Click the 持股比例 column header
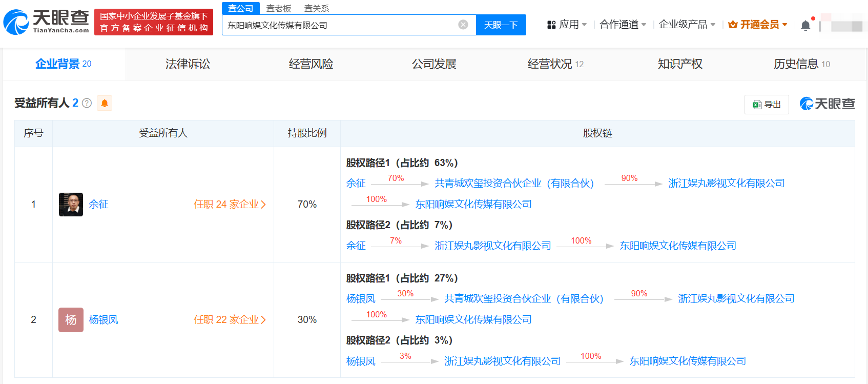Screen dimensions: 868x384 pos(307,133)
